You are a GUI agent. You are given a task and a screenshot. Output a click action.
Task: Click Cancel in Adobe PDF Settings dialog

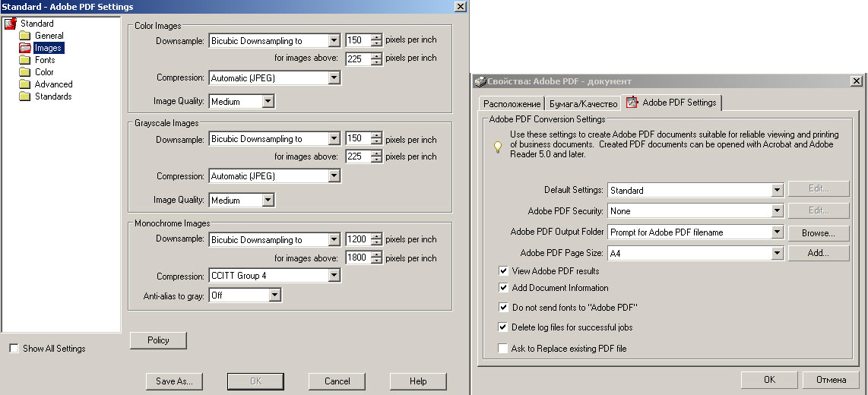(x=337, y=381)
